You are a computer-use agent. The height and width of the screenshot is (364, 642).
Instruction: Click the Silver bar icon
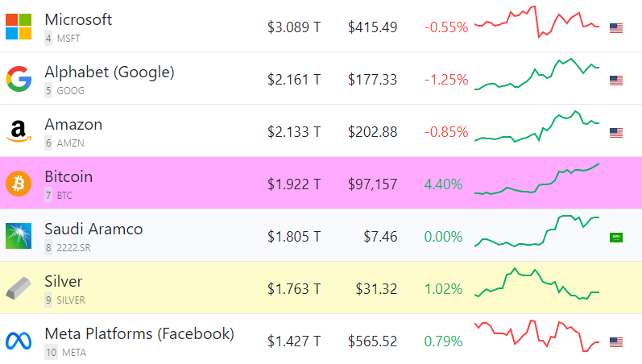point(19,288)
